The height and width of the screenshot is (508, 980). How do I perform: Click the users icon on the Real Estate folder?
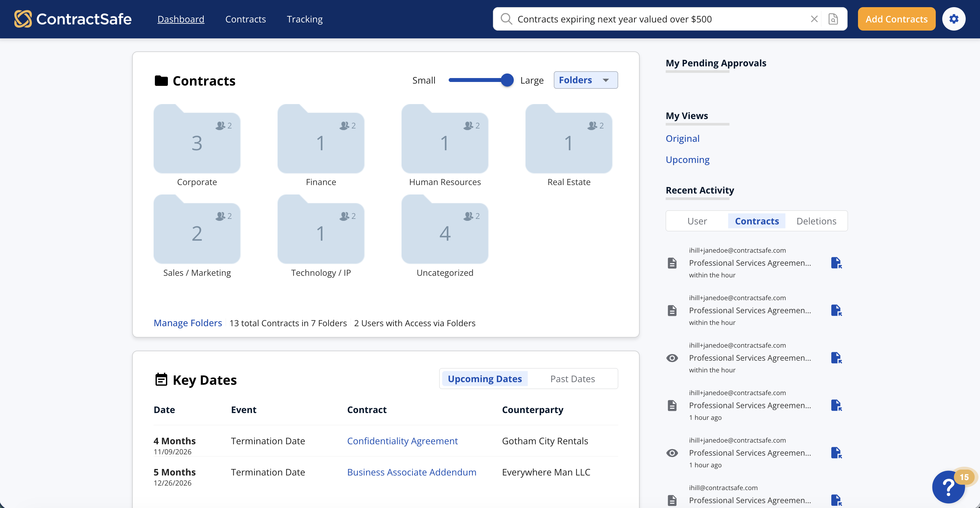point(592,126)
